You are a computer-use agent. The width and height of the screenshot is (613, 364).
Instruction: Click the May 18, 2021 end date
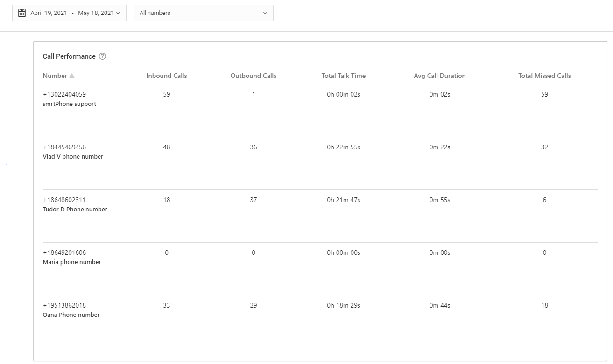pos(96,13)
